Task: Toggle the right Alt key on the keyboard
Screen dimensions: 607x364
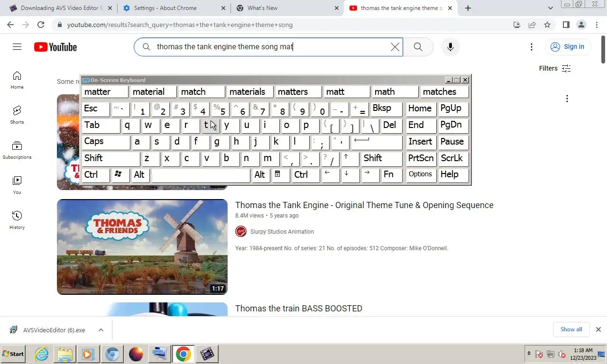Action: [x=261, y=175]
